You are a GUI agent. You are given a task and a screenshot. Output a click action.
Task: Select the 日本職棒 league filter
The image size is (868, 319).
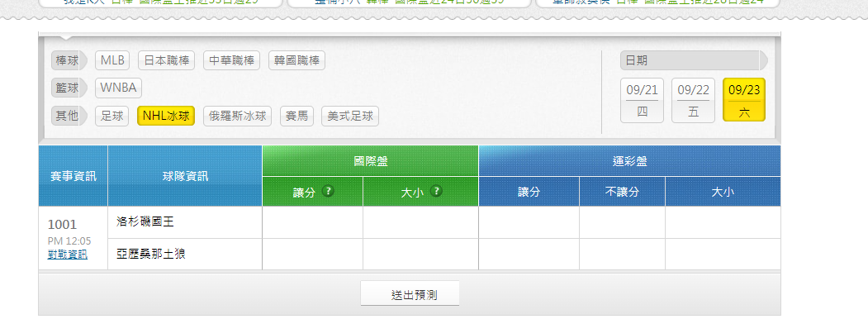[166, 60]
